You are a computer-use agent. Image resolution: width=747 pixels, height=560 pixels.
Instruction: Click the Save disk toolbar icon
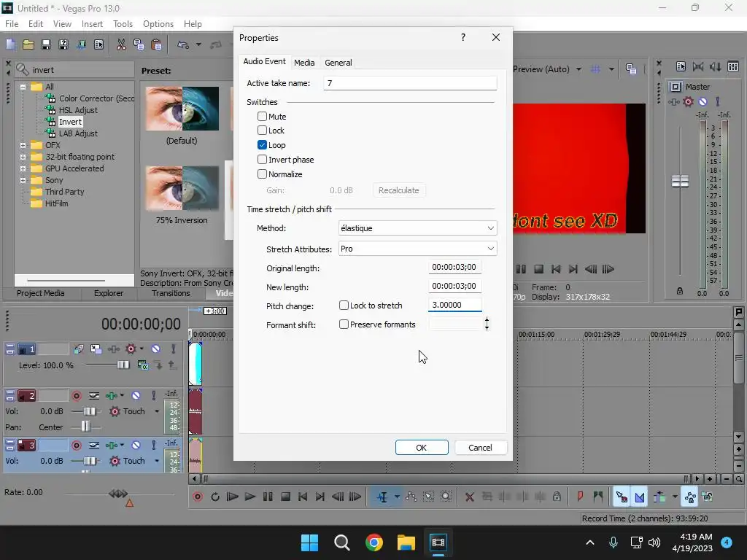pos(46,44)
